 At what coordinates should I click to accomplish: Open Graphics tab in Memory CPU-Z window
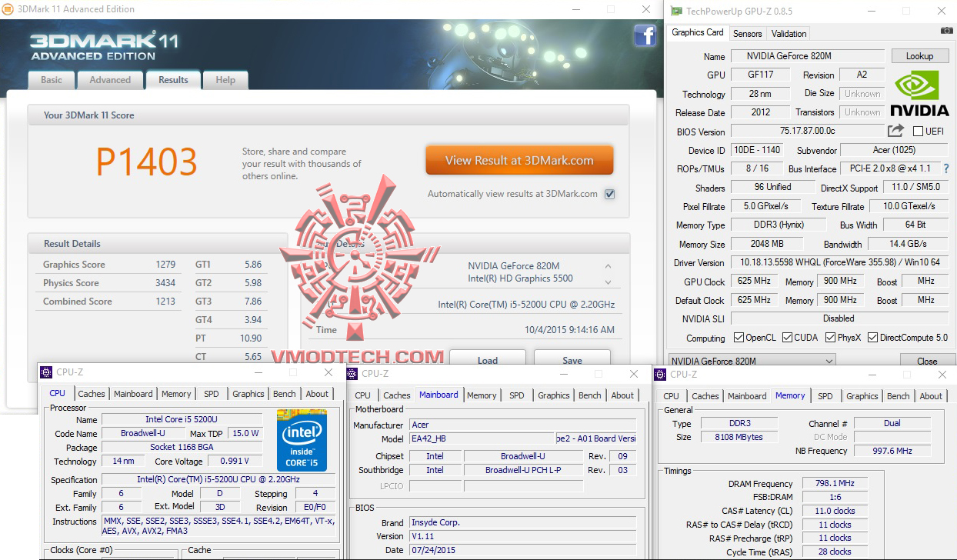tap(862, 396)
